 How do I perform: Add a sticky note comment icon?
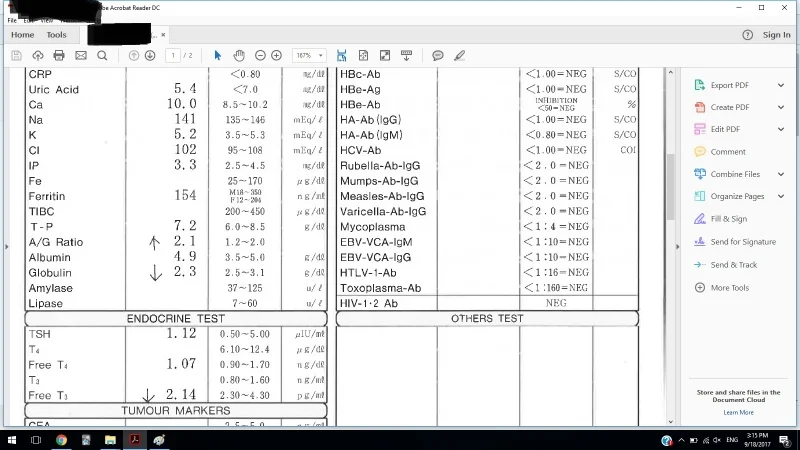[x=438, y=56]
